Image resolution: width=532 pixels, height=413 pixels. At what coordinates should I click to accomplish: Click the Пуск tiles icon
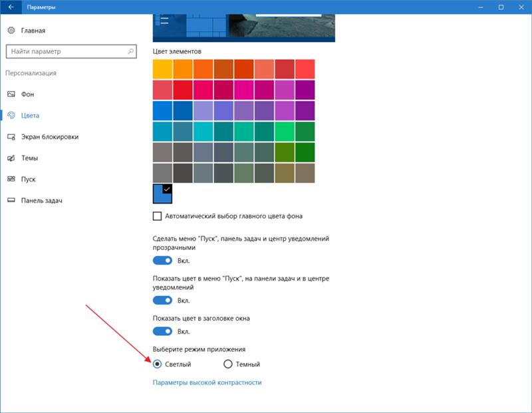11,179
